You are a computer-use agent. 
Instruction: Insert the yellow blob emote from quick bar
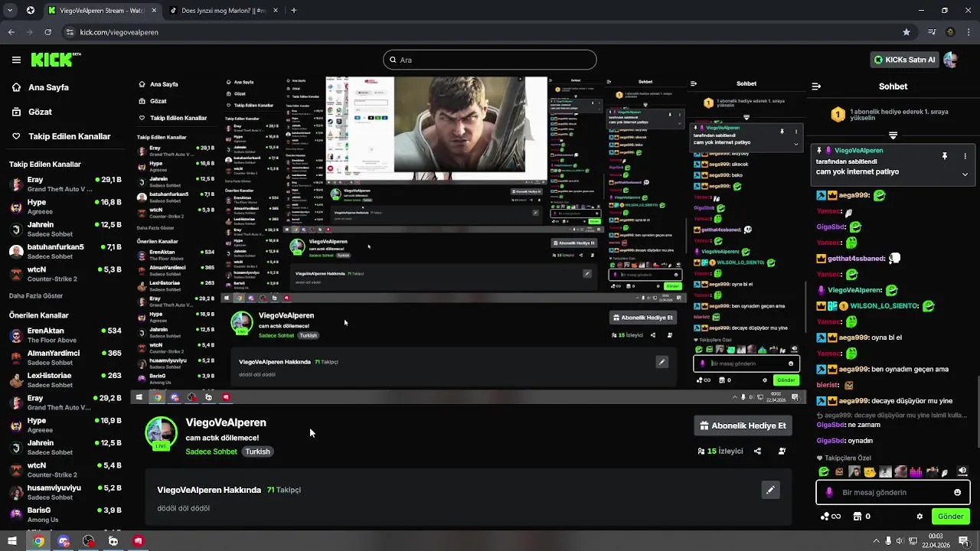coord(870,472)
